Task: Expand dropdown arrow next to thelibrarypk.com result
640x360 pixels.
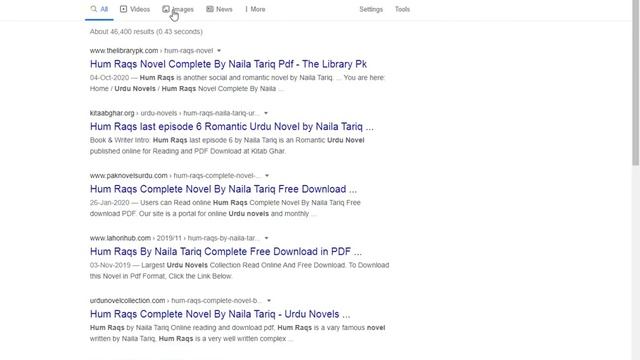Action: pos(219,51)
